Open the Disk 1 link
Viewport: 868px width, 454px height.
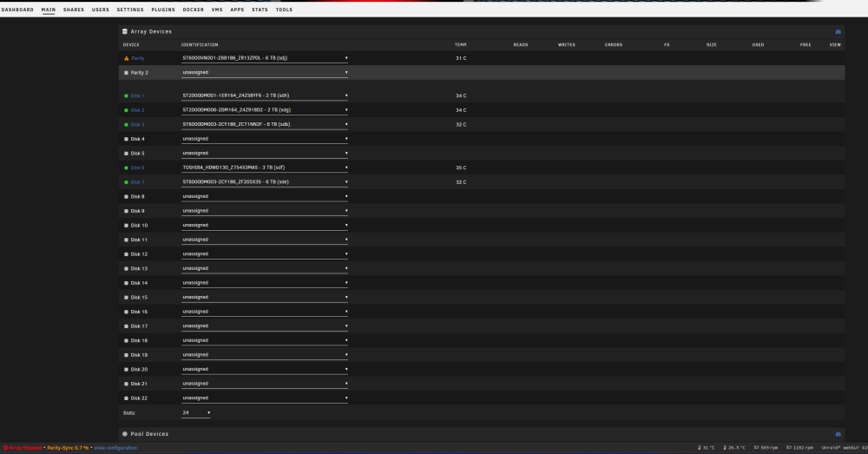[x=137, y=95]
